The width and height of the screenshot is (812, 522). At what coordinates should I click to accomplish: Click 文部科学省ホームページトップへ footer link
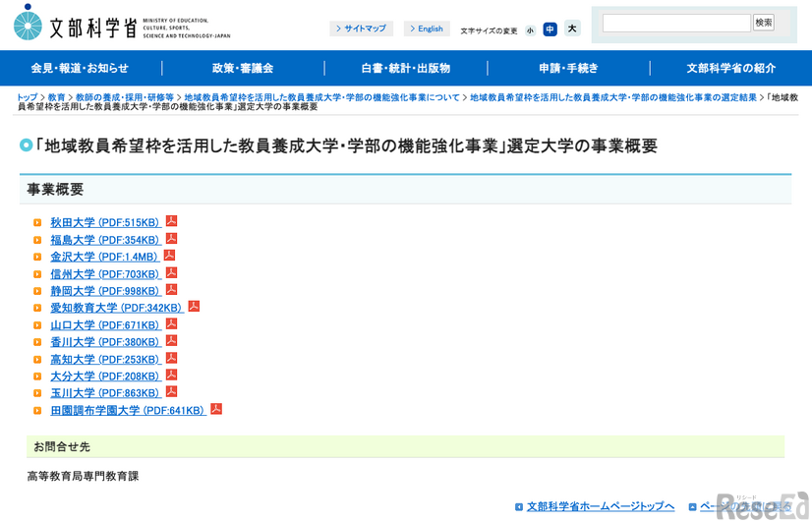(x=601, y=506)
